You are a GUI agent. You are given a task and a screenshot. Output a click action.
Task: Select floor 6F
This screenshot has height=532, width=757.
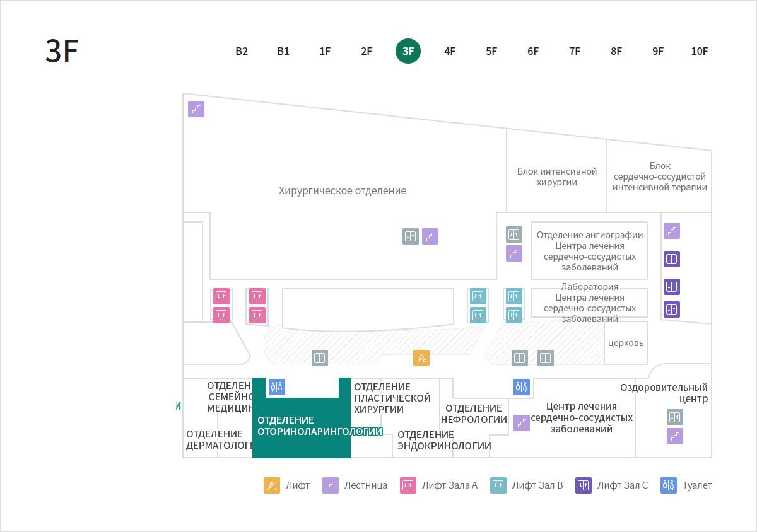(x=533, y=52)
